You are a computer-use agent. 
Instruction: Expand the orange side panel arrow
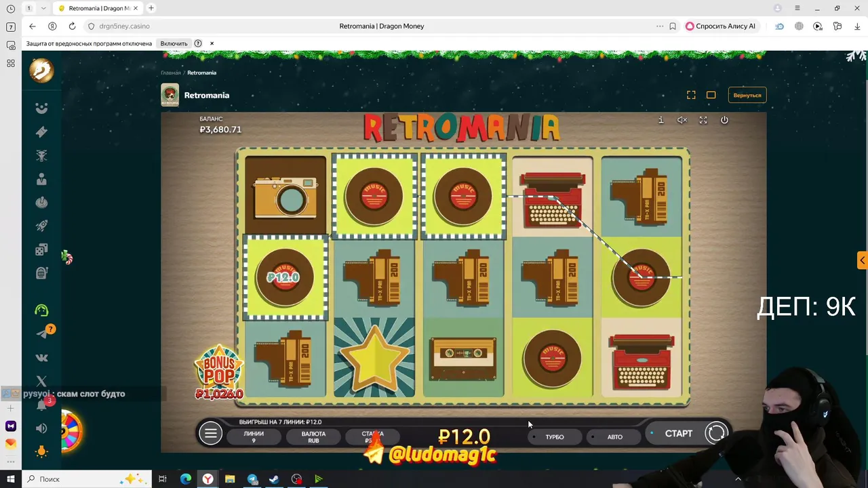[863, 260]
